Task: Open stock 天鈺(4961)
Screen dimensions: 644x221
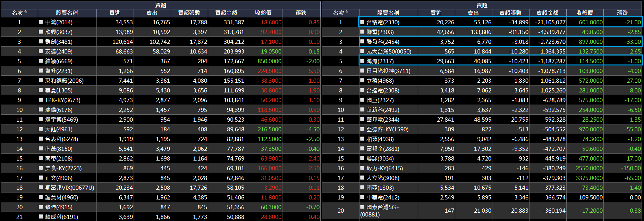Action: coord(59,129)
